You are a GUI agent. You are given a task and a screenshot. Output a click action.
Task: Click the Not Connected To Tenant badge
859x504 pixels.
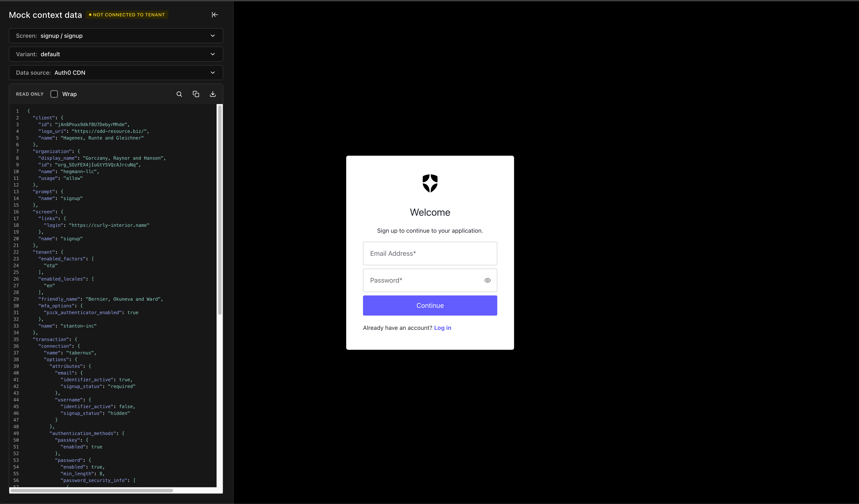point(127,15)
